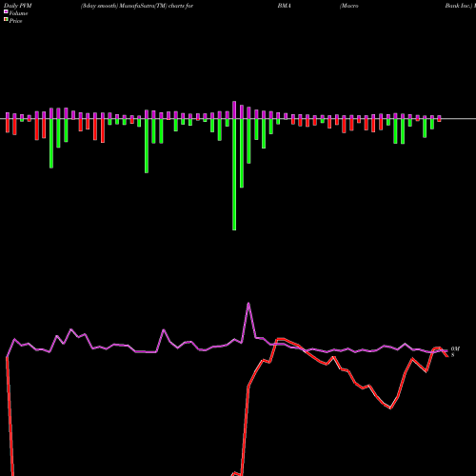Click the lowest dip of red price line on right
This screenshot has height=476, width=476.
390,408
